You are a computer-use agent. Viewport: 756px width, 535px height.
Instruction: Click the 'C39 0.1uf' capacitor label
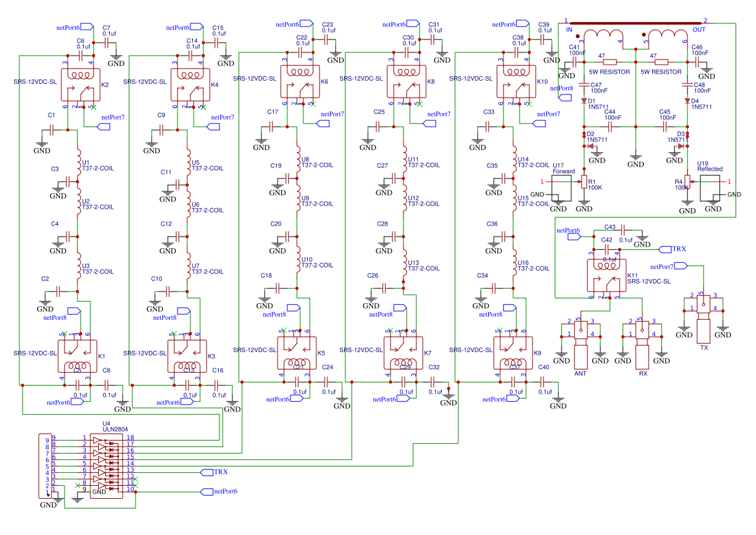tap(545, 28)
